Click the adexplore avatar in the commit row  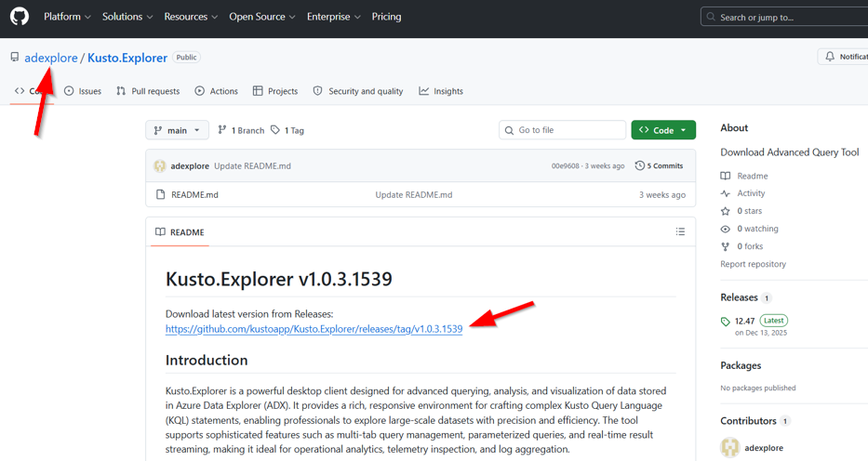160,166
